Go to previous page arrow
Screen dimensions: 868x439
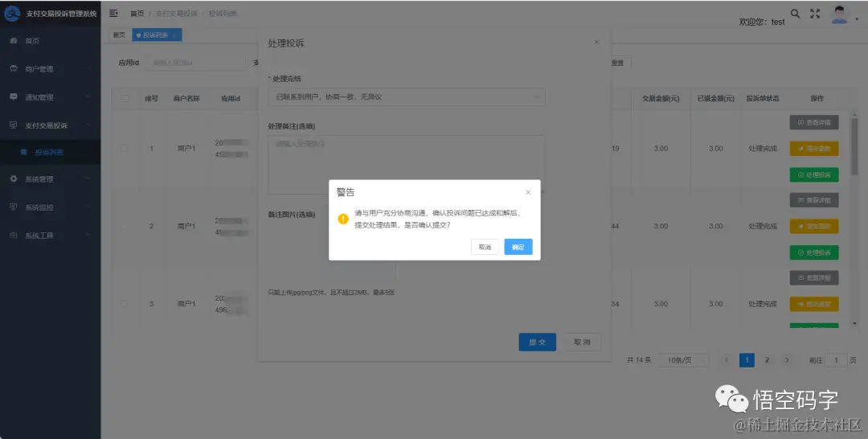[x=727, y=360]
